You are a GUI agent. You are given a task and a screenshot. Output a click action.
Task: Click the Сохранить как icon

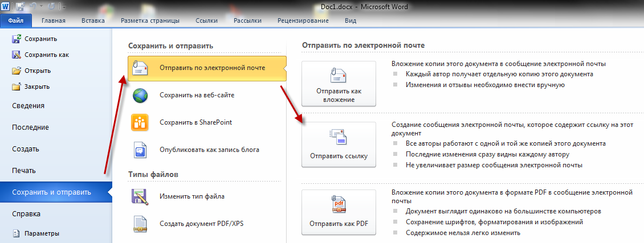point(17,55)
